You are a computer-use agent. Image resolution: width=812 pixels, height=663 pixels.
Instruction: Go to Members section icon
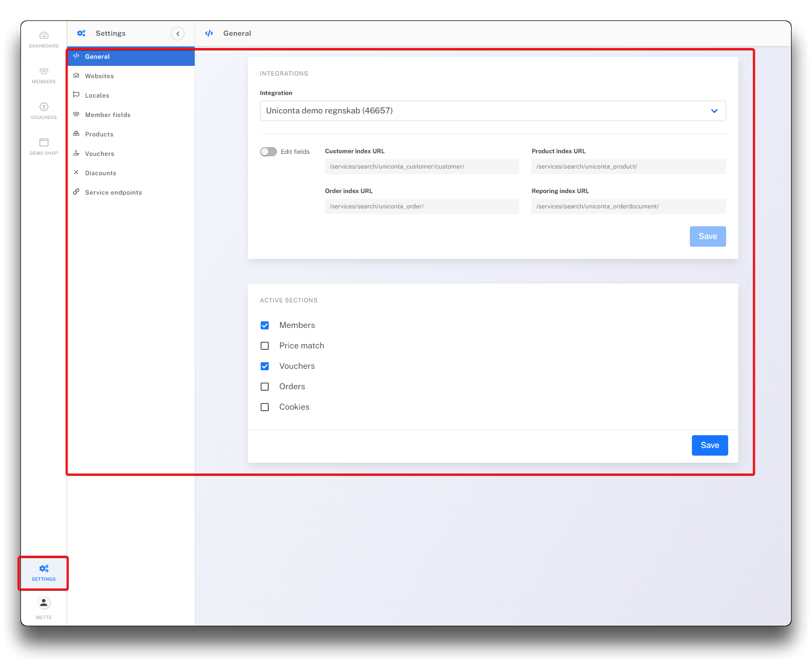click(44, 72)
